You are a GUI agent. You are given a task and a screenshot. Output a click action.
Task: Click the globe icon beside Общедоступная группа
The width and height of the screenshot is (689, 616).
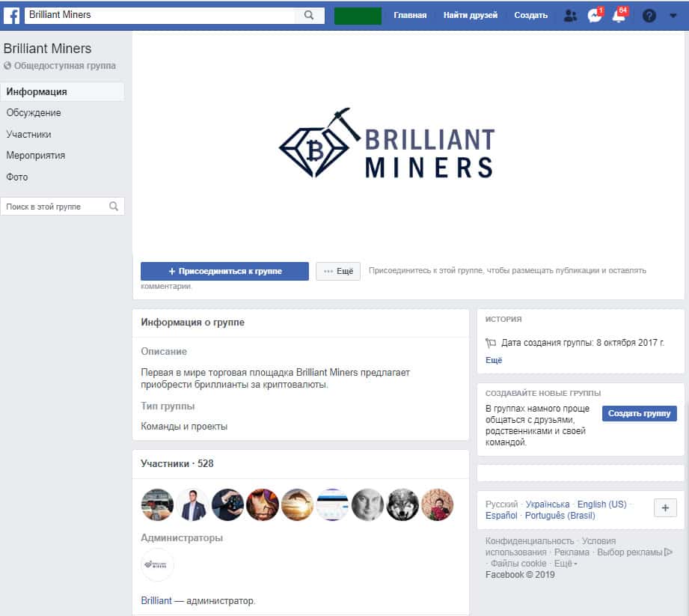(x=7, y=66)
